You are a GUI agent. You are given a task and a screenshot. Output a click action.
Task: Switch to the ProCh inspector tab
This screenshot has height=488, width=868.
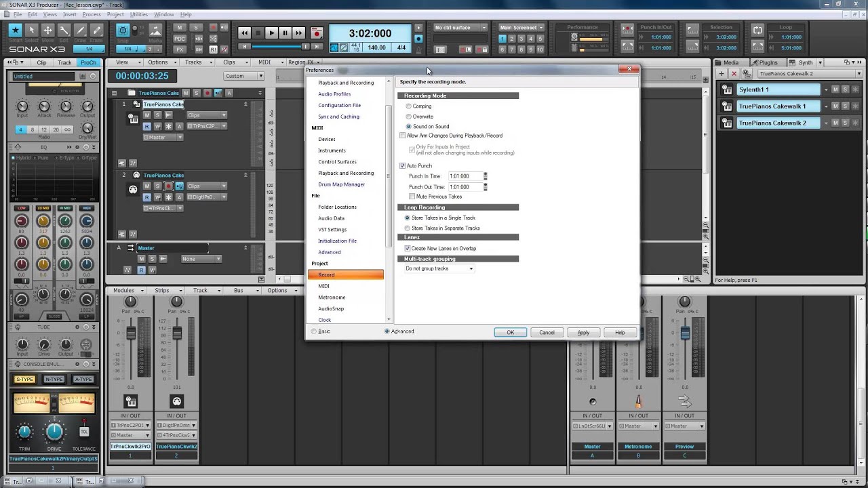88,62
